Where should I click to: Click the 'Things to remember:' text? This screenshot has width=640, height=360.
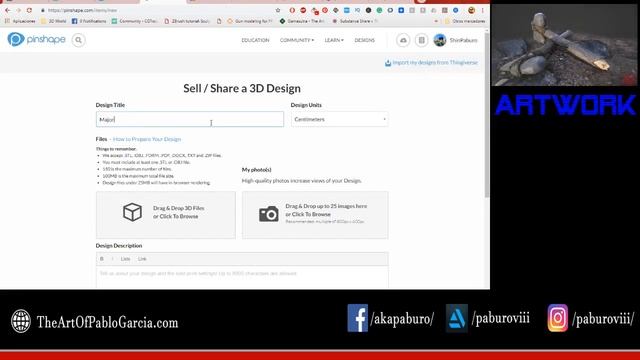click(x=116, y=149)
